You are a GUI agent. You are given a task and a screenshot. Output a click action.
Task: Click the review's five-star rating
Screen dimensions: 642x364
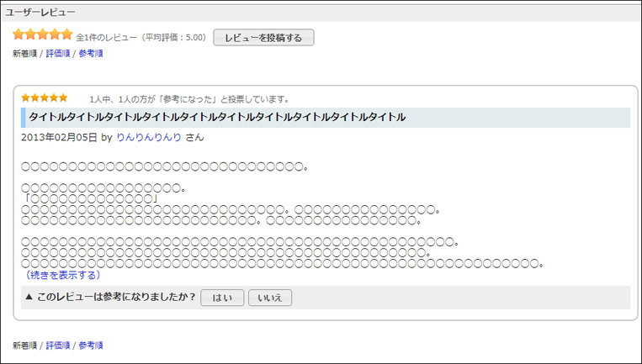point(44,98)
